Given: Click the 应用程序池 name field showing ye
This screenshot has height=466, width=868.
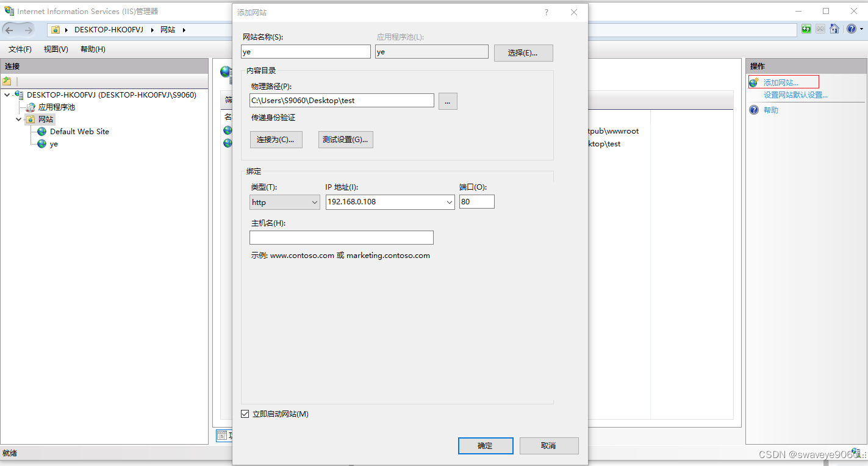Looking at the screenshot, I should click(432, 52).
